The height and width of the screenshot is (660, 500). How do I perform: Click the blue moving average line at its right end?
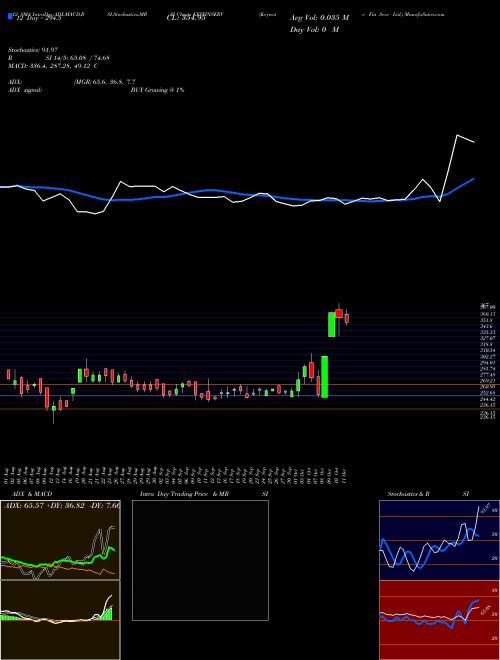[x=473, y=179]
